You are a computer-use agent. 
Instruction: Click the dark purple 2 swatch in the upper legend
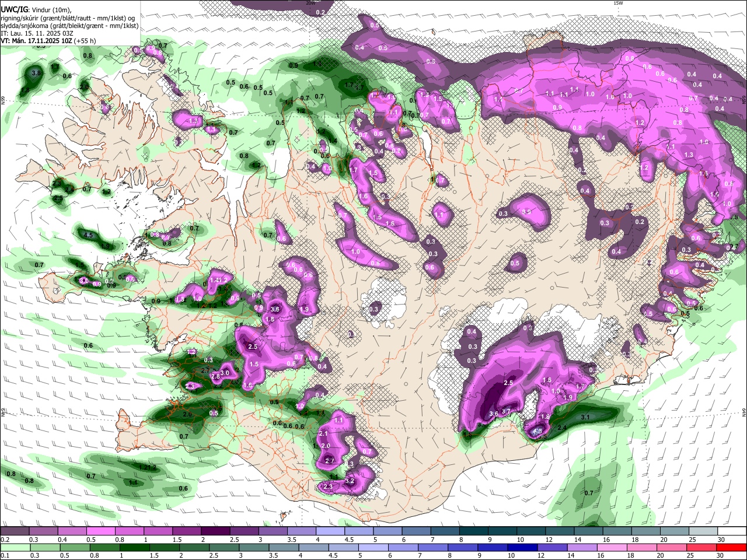[215, 531]
